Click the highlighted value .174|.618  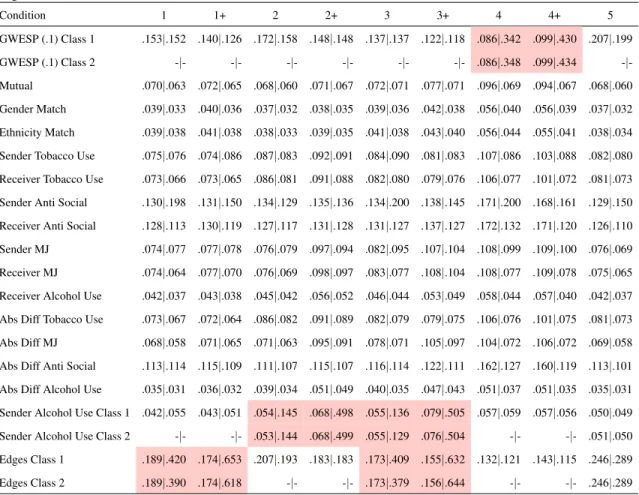[220, 483]
